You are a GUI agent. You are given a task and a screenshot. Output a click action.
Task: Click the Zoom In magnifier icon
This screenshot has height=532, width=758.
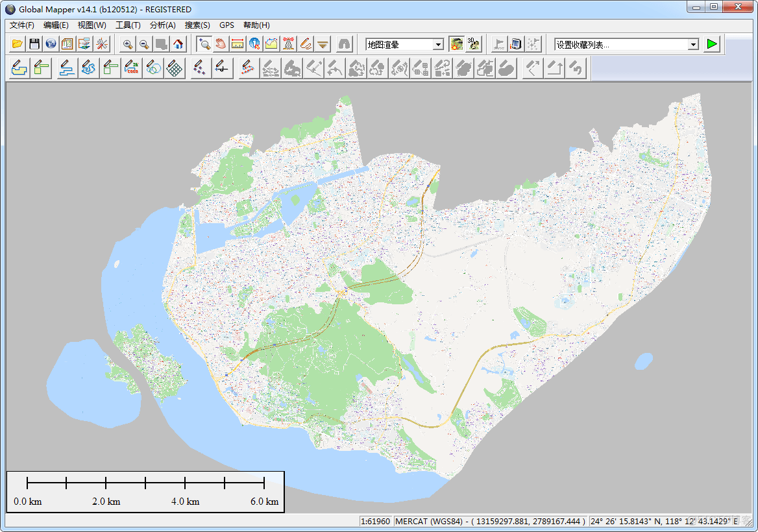128,44
